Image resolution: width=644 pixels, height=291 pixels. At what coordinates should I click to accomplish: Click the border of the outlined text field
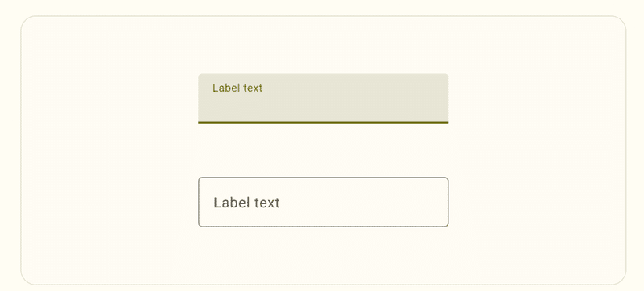click(324, 178)
